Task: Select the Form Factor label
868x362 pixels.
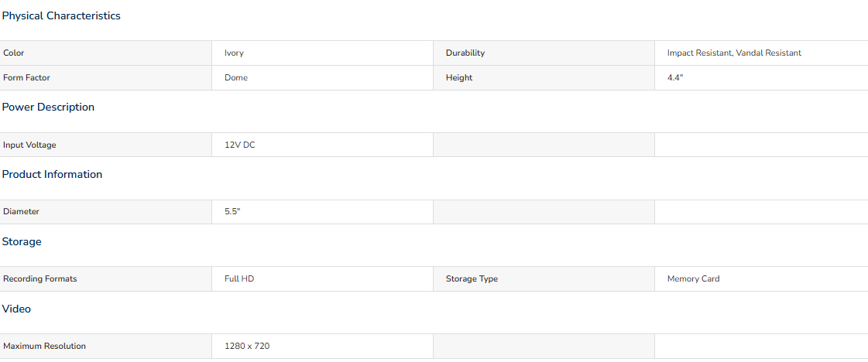Action: pos(26,78)
